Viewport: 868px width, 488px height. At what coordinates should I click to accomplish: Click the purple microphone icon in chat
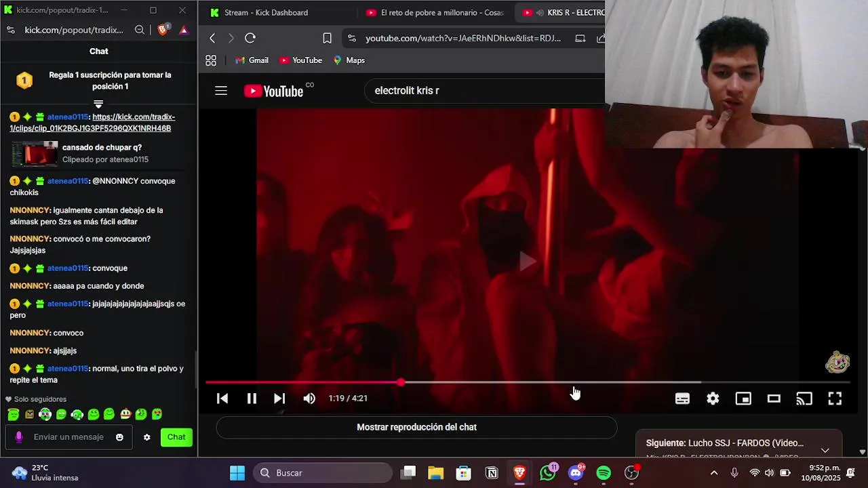[19, 437]
